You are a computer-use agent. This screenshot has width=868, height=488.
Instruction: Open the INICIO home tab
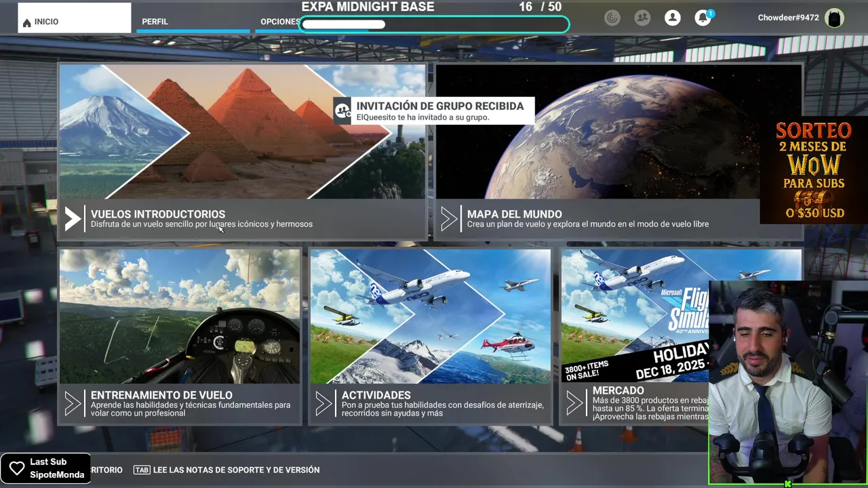(x=75, y=18)
